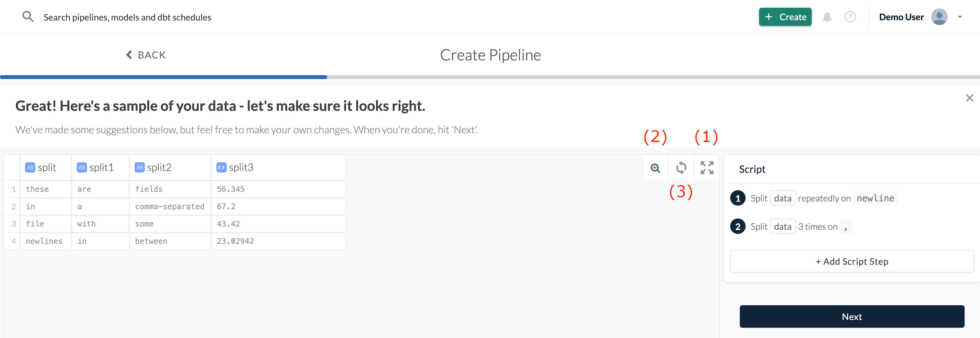This screenshot has width=980, height=338.
Task: Click the search magnifier icon
Action: click(28, 17)
